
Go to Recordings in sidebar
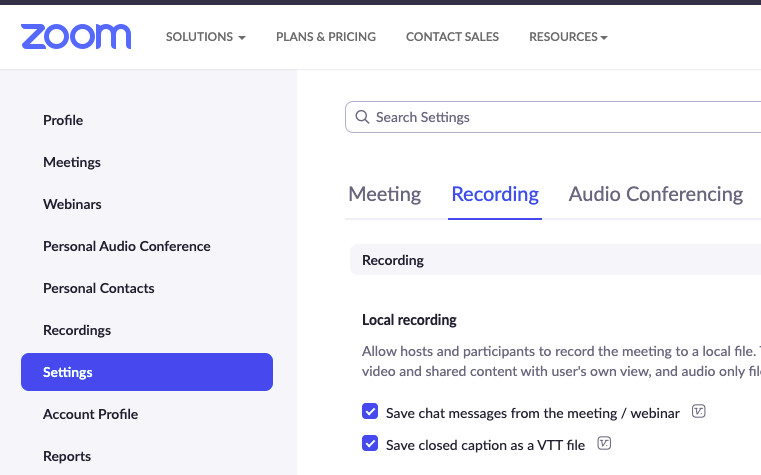[x=77, y=330]
